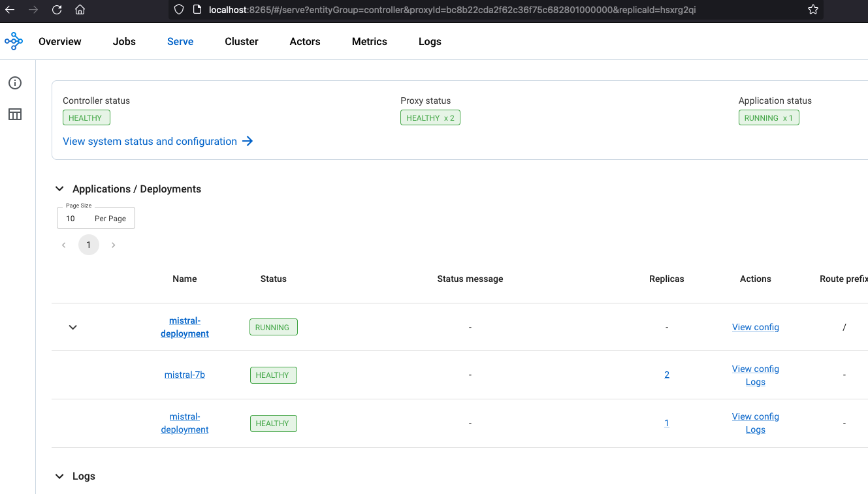Open the mistral-7b deployment link
868x494 pixels.
click(x=185, y=375)
